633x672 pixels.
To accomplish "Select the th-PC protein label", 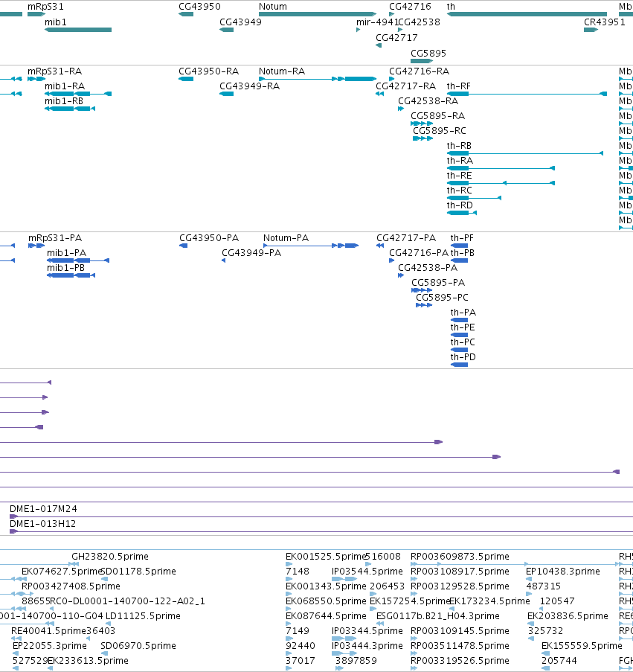I will [x=463, y=342].
